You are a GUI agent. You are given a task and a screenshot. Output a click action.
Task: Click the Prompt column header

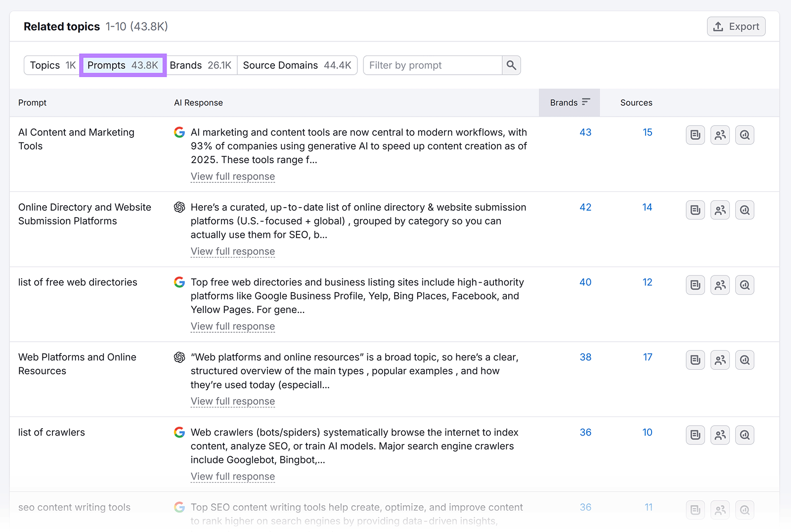click(x=32, y=103)
